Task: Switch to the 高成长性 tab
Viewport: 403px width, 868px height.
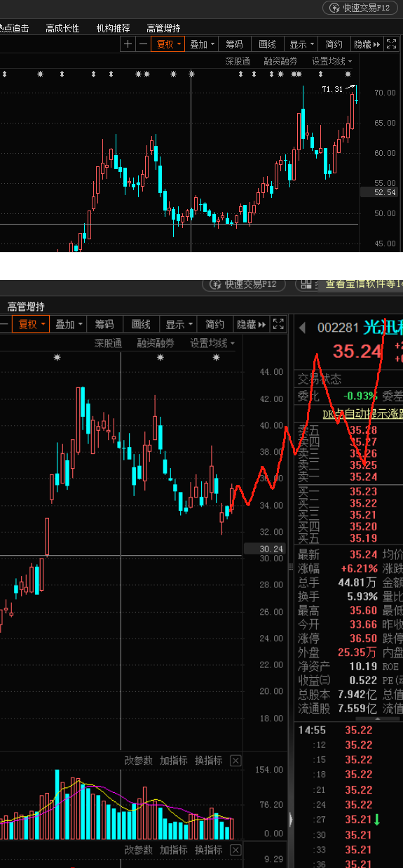Action: 62,28
